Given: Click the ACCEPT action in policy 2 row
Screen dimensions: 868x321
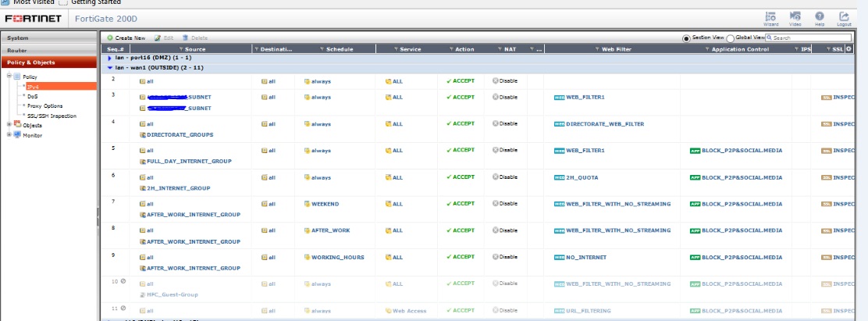Looking at the screenshot, I should tap(464, 80).
